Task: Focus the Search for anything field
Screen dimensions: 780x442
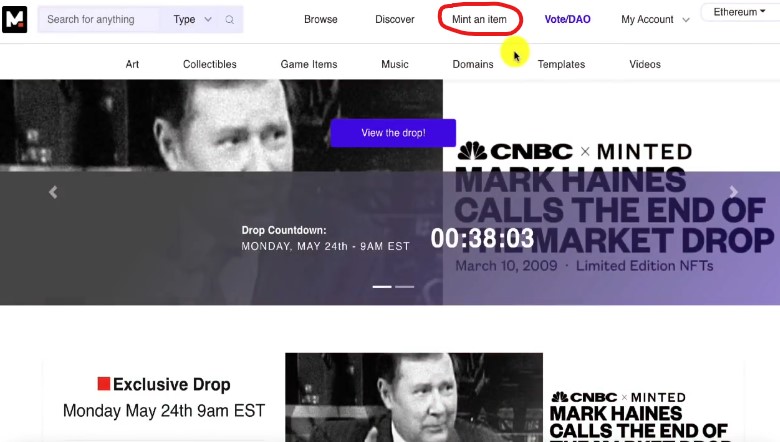Action: (x=100, y=19)
